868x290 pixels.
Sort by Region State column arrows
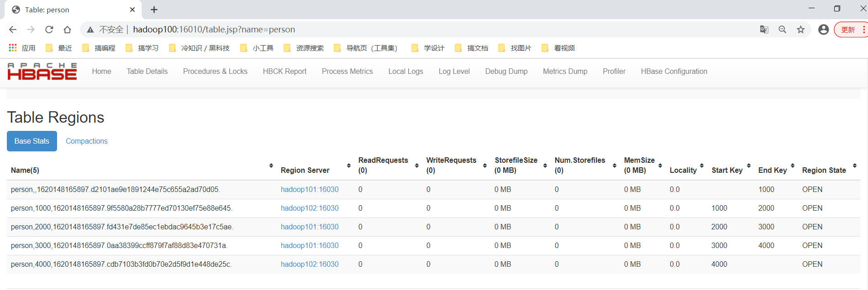coord(854,166)
